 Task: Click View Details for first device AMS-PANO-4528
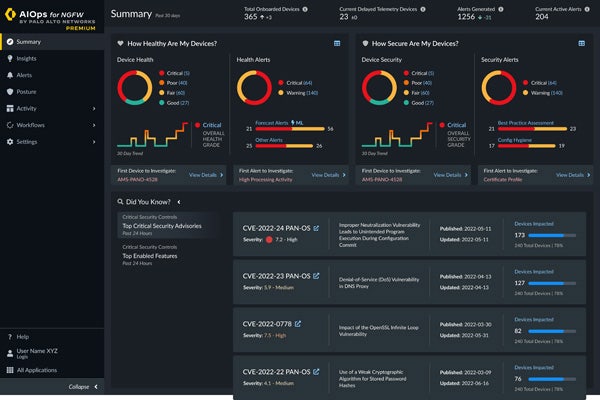coord(206,174)
